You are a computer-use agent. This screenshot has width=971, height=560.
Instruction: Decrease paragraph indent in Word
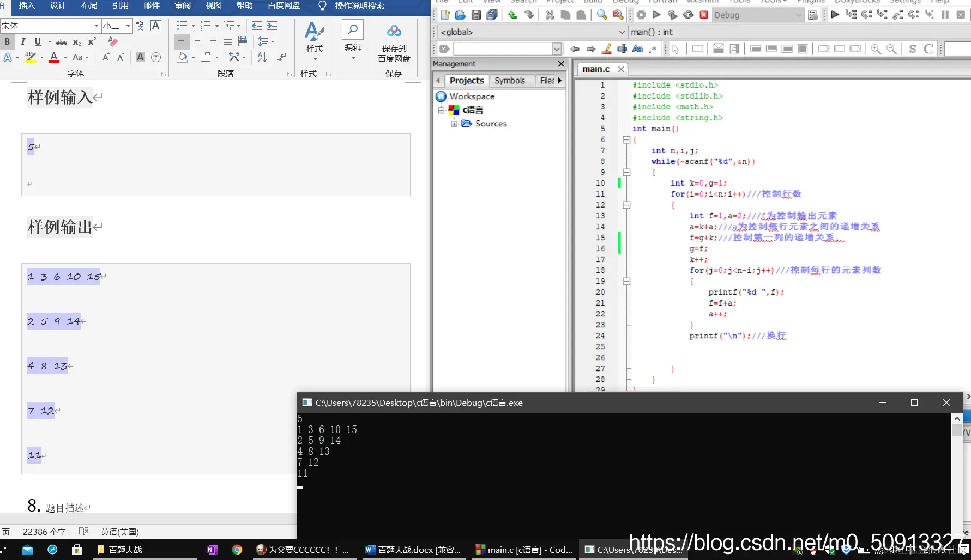pyautogui.click(x=257, y=26)
